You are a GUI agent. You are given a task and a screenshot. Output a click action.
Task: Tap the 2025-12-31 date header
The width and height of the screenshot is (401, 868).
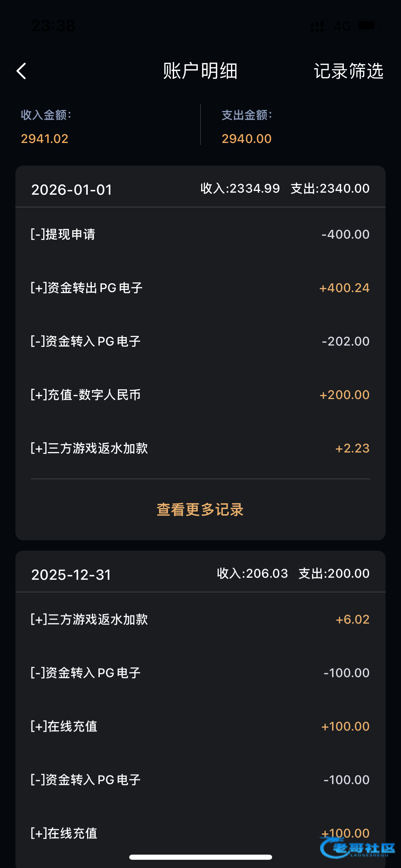click(x=71, y=575)
